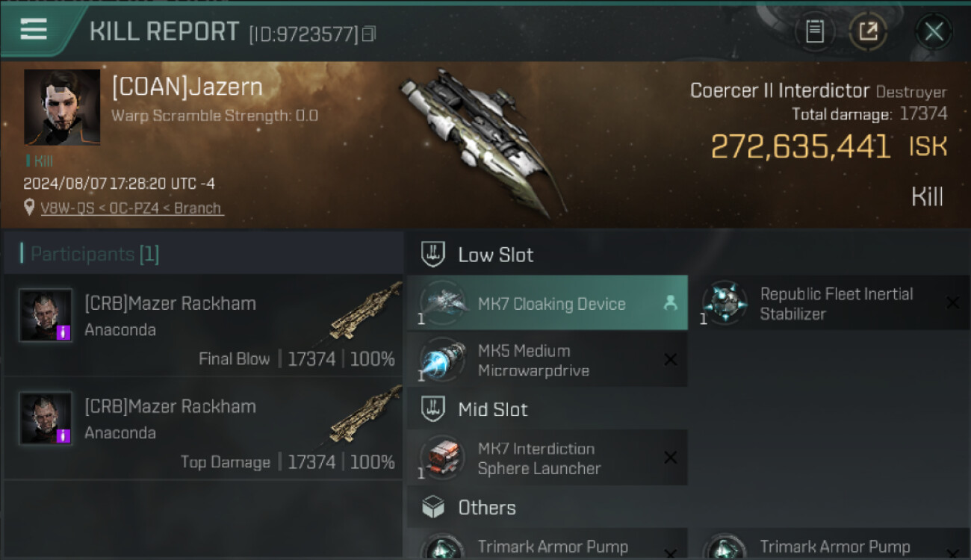Copy the kill report ID
This screenshot has height=560, width=971.
368,34
